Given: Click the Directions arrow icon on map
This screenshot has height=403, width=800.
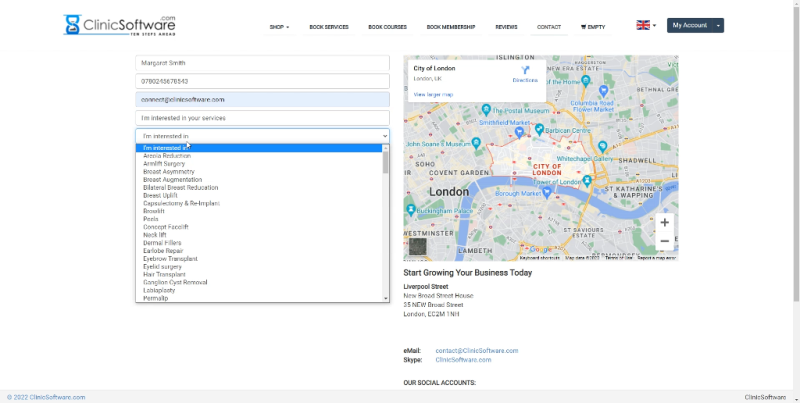Looking at the screenshot, I should click(x=525, y=70).
